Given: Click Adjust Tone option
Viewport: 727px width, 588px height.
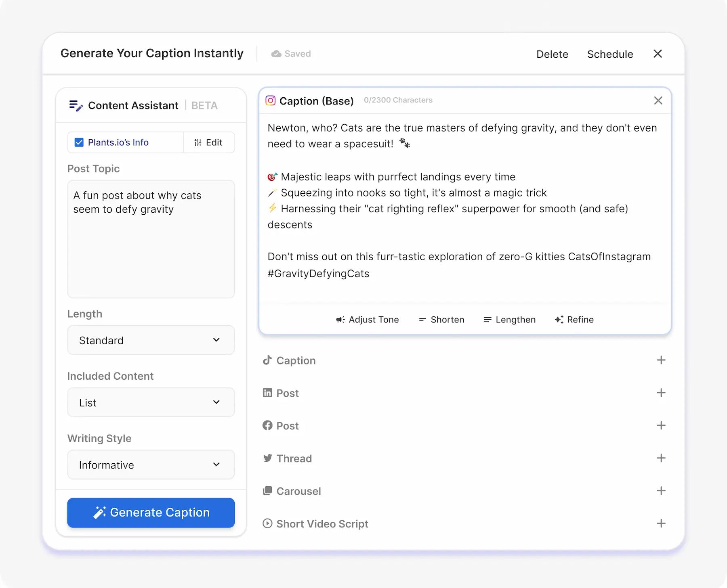Looking at the screenshot, I should (x=368, y=320).
